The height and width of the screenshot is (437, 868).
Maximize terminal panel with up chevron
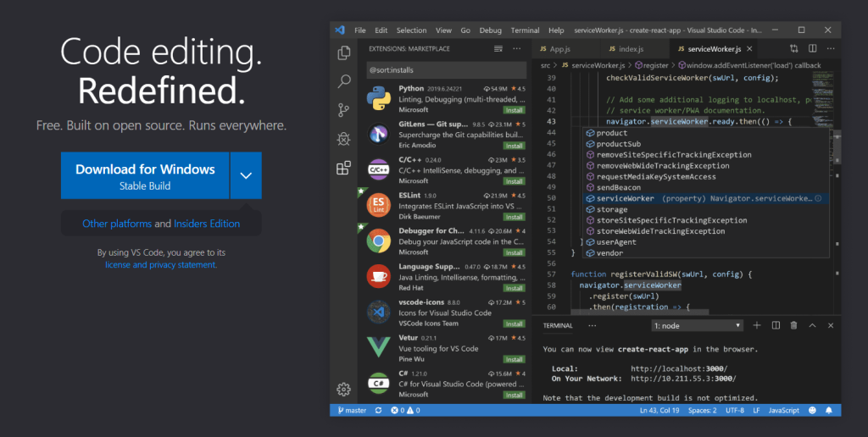click(812, 325)
